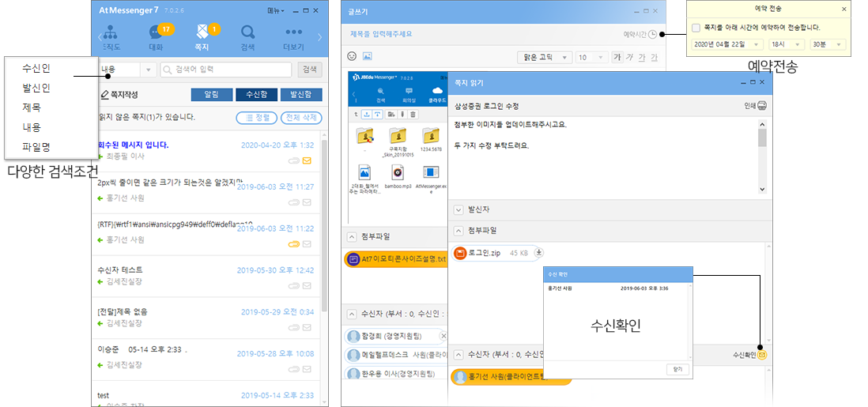The width and height of the screenshot is (868, 407).
Task: Open the AtMessenger.exe file icon
Action: [x=430, y=173]
